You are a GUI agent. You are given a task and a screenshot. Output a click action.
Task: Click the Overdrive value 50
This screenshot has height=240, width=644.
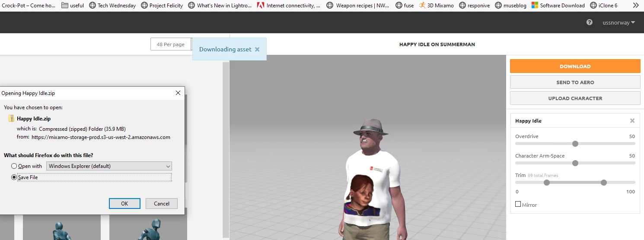(632, 136)
